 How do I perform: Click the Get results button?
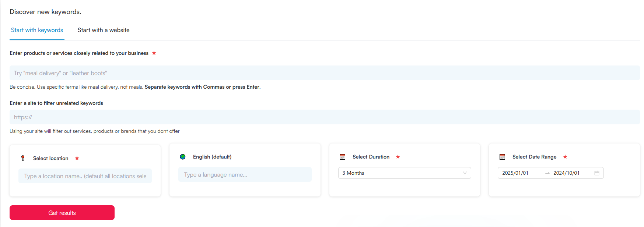tap(62, 213)
